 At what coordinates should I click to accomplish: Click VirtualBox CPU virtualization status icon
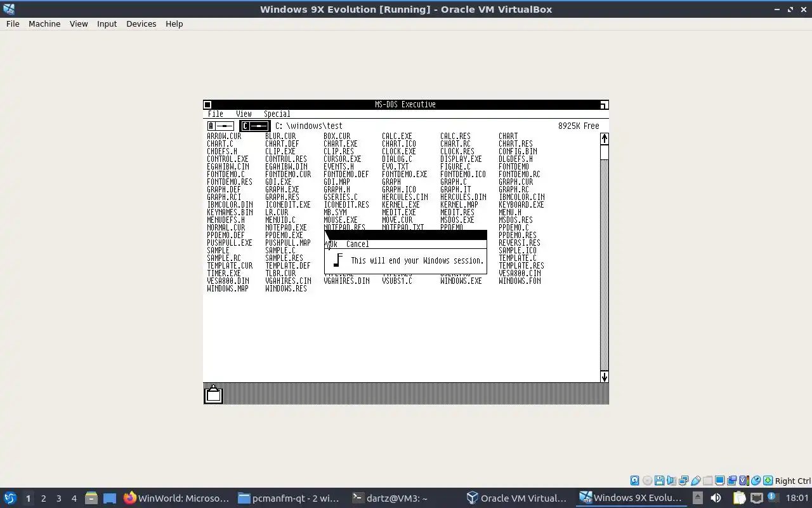pos(744,481)
